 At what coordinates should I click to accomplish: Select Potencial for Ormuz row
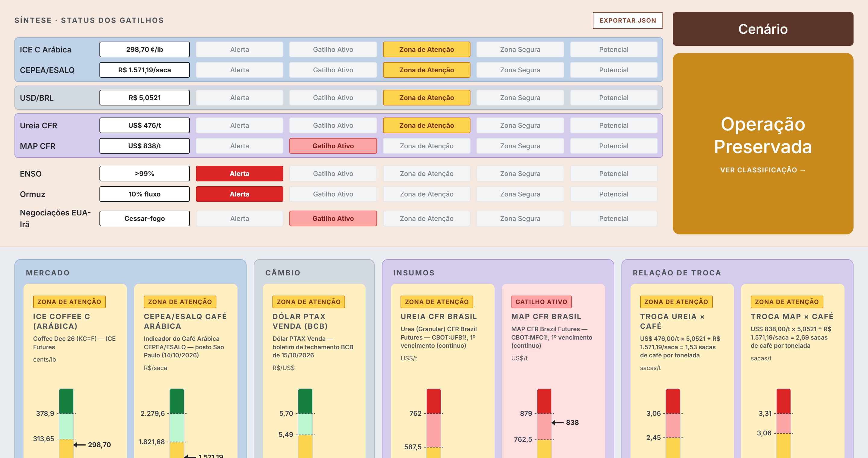pyautogui.click(x=614, y=194)
